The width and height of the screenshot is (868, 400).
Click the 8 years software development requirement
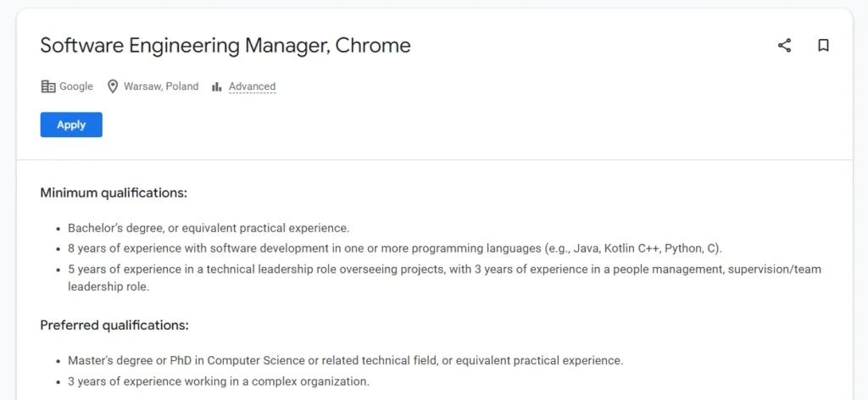(x=395, y=249)
